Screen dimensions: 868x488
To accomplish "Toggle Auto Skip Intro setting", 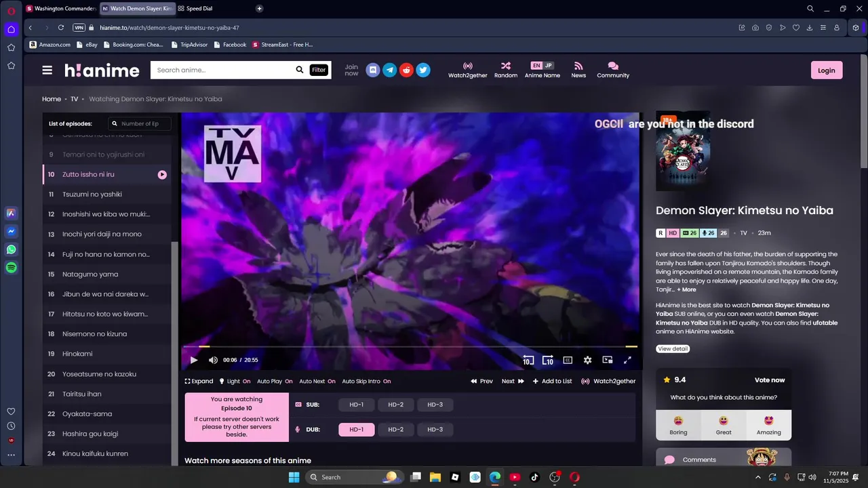I will [366, 381].
